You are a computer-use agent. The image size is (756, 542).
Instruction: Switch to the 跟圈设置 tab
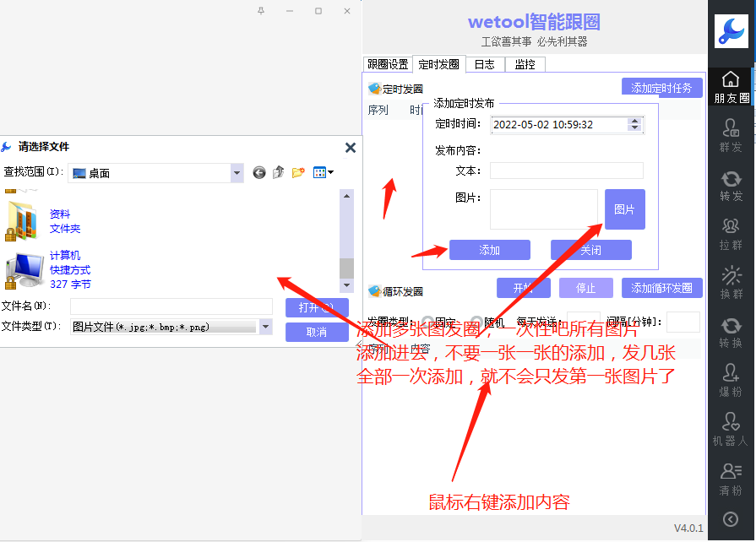388,64
